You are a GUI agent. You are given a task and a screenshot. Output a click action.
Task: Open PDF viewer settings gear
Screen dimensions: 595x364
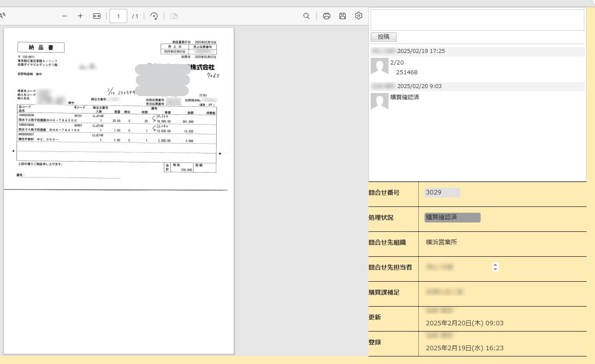[x=359, y=16]
